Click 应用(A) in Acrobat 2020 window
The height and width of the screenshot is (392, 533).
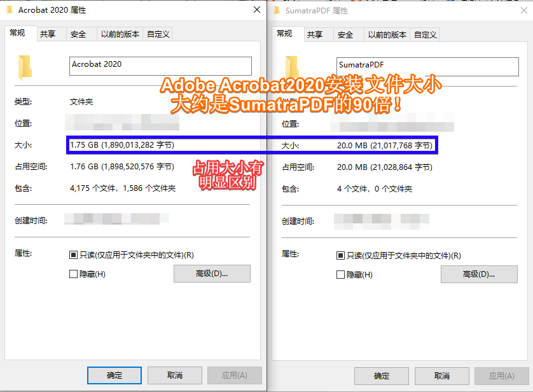(235, 375)
